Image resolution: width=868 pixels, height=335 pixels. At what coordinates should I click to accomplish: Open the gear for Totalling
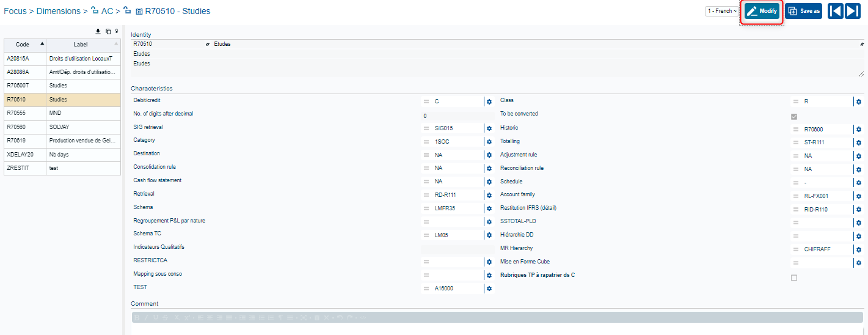point(858,143)
